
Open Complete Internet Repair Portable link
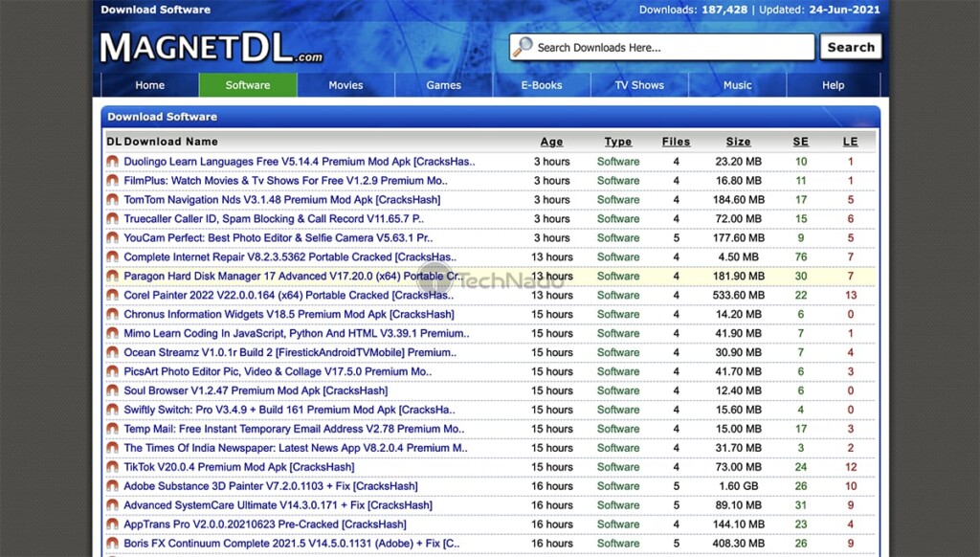[x=290, y=256]
